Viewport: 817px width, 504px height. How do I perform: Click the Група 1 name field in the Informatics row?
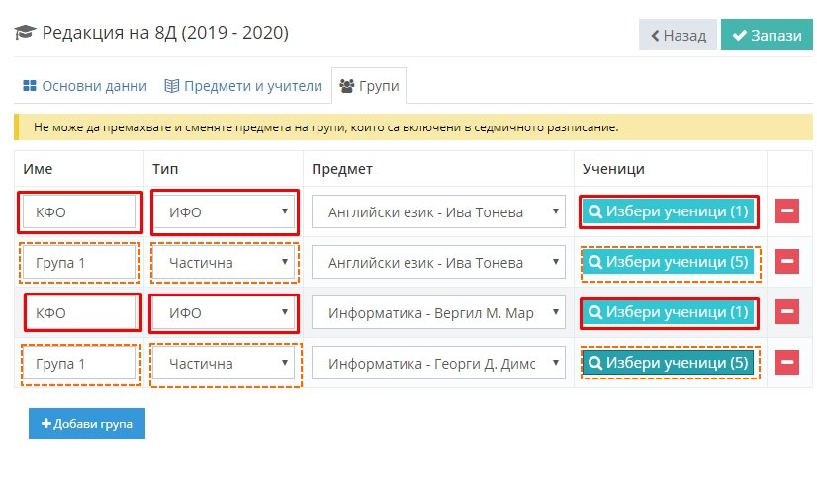point(79,364)
